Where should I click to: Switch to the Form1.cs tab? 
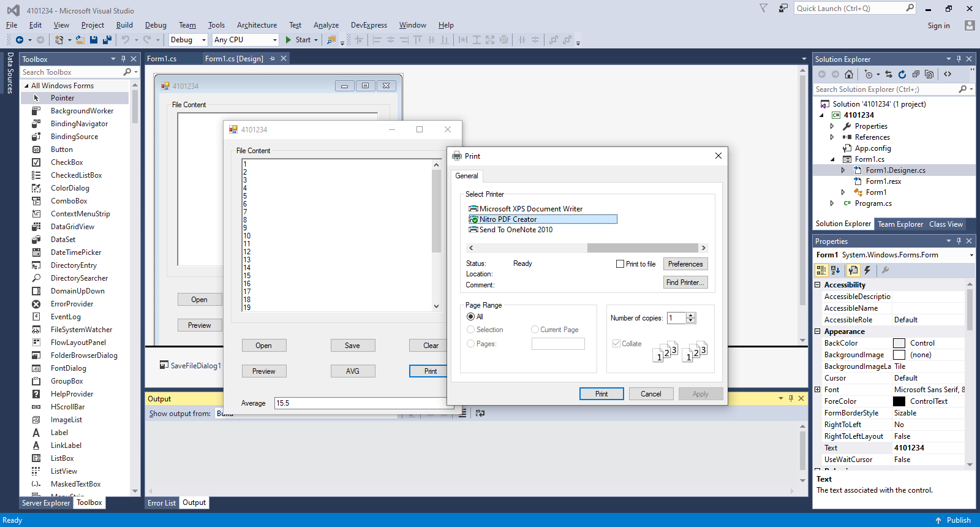click(162, 59)
